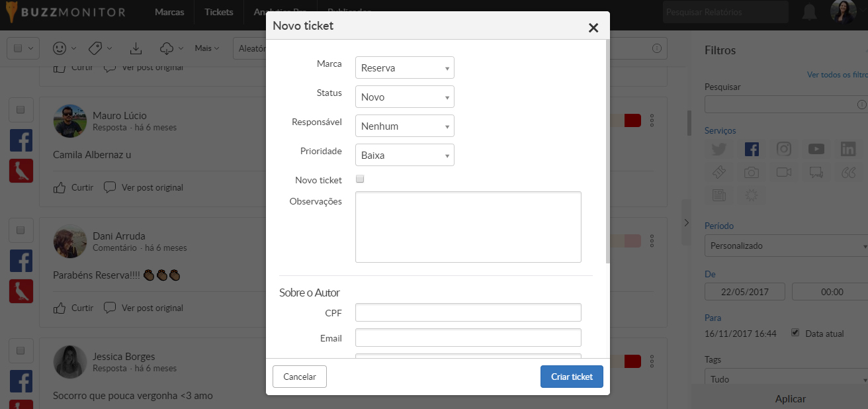868x409 pixels.
Task: Go to the Tickets menu item
Action: click(x=219, y=12)
